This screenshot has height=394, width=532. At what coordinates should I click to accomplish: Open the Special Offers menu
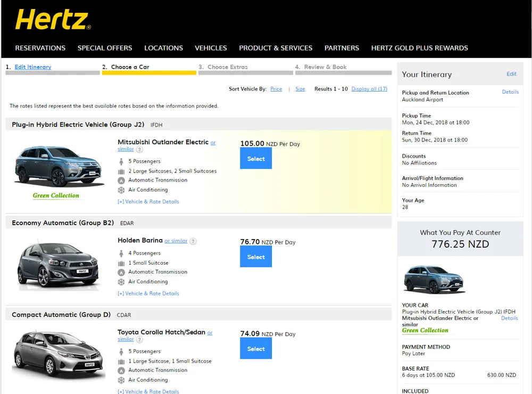tap(105, 48)
